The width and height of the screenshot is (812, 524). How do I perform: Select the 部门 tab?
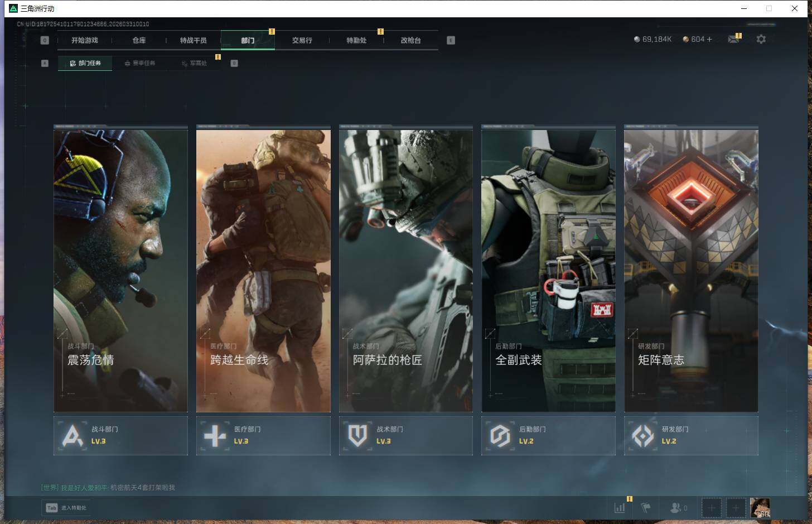tap(248, 40)
